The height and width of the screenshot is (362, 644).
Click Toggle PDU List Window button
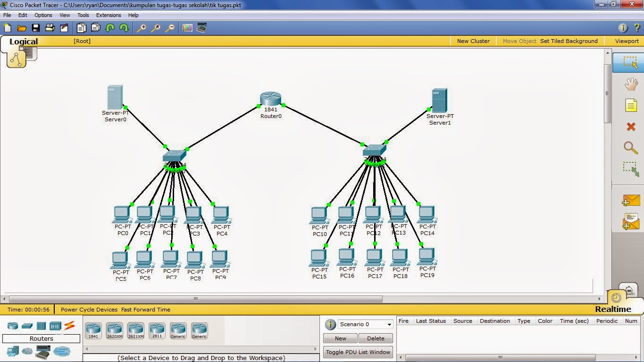pyautogui.click(x=358, y=352)
